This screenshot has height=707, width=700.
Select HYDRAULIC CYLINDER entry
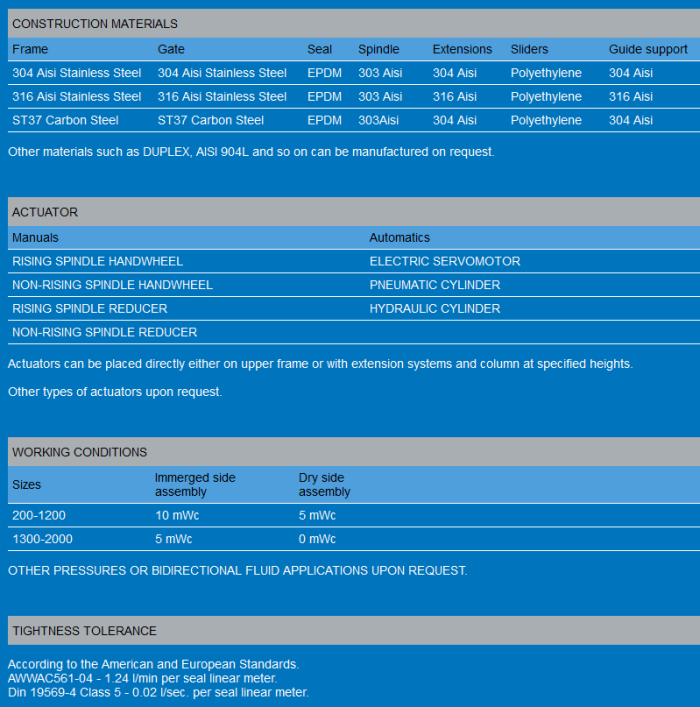[x=435, y=309]
